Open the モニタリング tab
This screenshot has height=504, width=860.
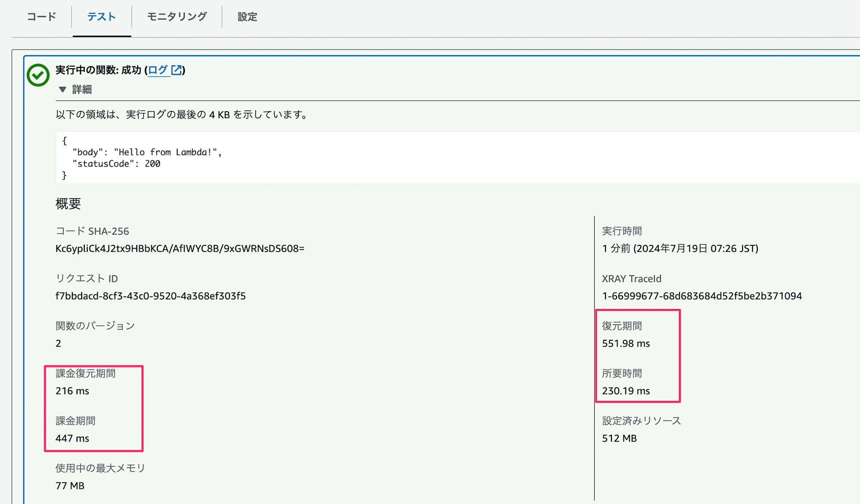177,17
